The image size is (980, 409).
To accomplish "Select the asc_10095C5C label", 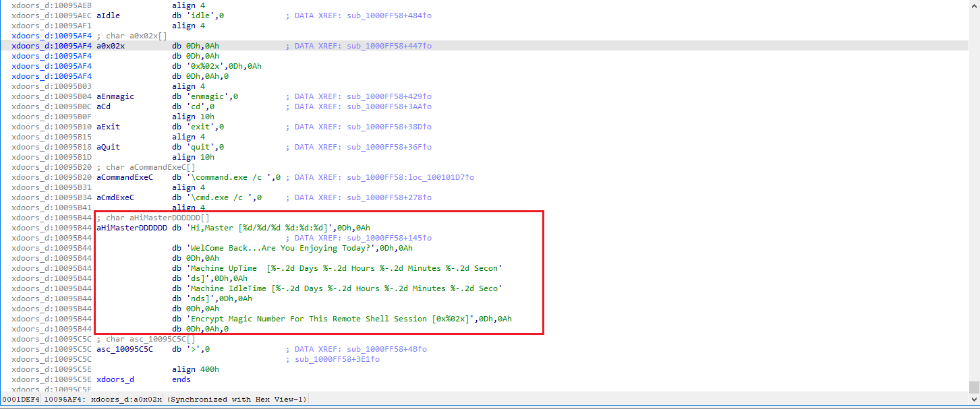I will coord(125,349).
